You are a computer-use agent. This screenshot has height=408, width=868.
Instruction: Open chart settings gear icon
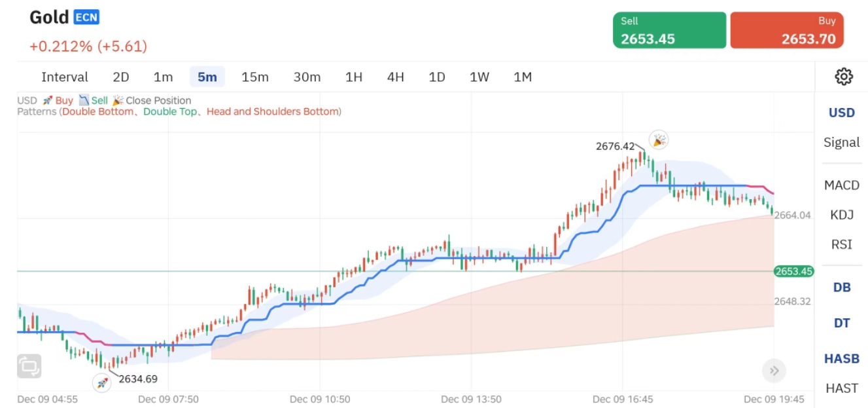tap(844, 77)
